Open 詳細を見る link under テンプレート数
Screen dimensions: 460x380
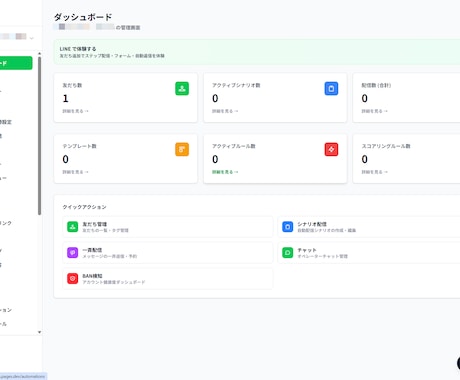(x=75, y=172)
